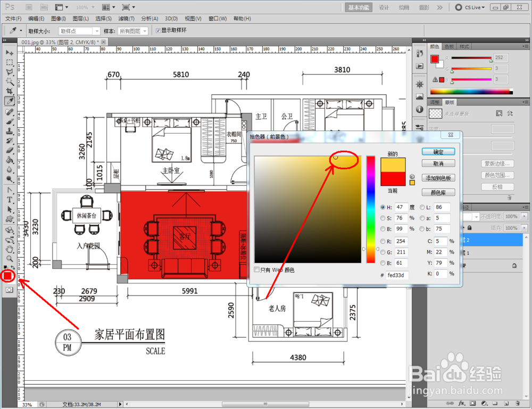Select the Clone Stamp tool

click(10, 131)
